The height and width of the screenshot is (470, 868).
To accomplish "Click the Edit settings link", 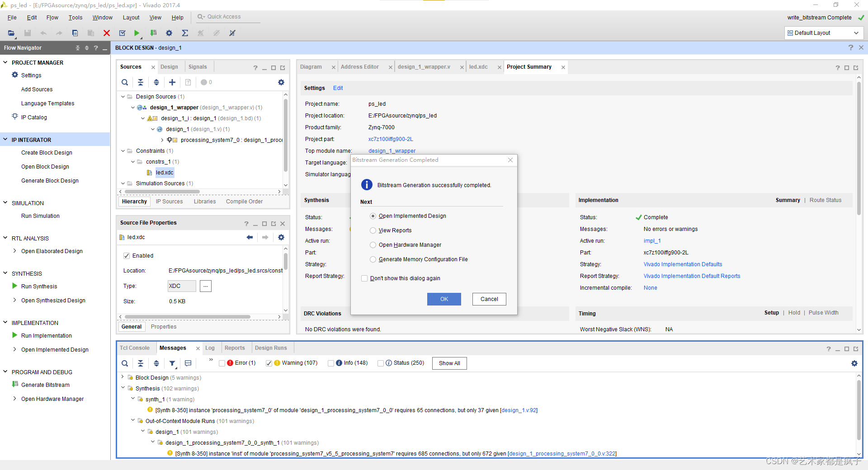I will (338, 88).
